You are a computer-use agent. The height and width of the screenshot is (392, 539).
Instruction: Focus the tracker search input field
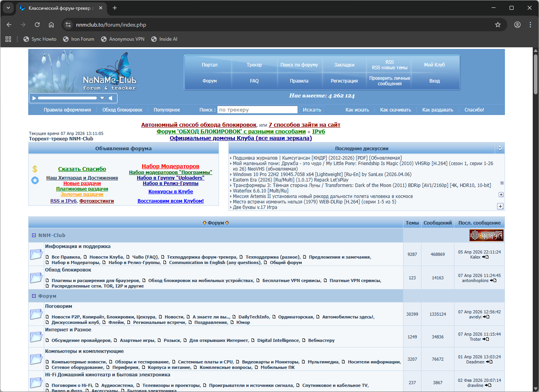(x=257, y=110)
